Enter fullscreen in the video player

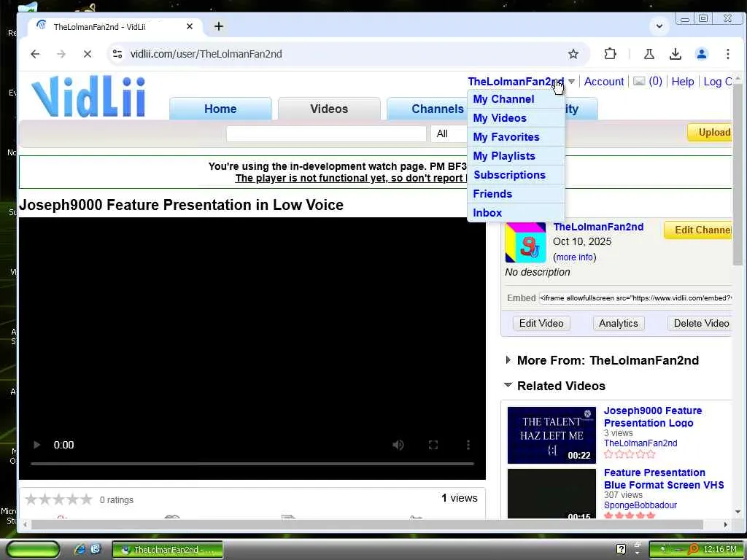point(433,445)
